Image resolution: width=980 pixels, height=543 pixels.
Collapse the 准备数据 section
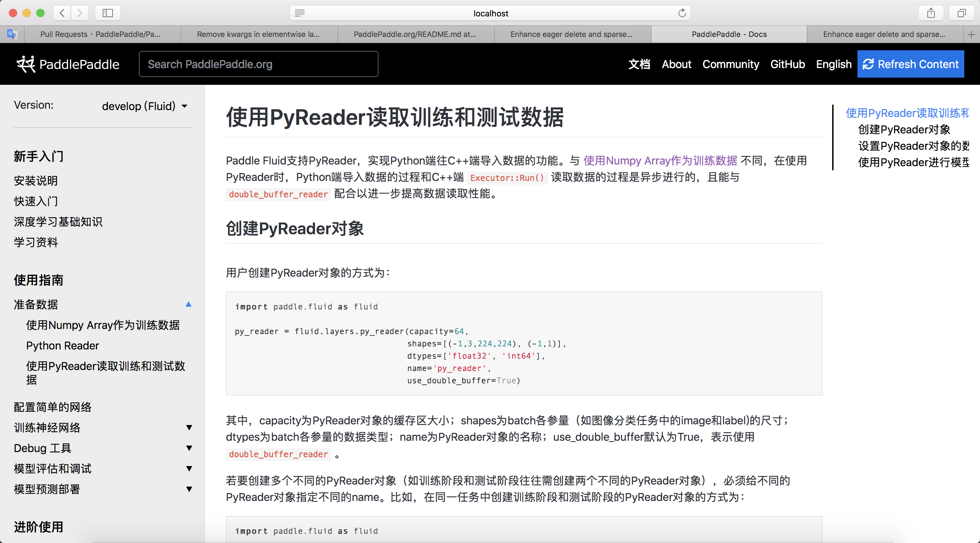tap(188, 304)
